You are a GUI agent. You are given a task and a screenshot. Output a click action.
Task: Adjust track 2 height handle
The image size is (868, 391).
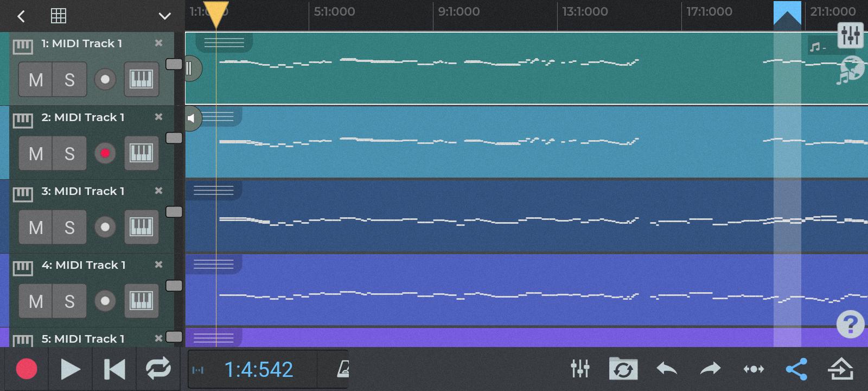174,138
